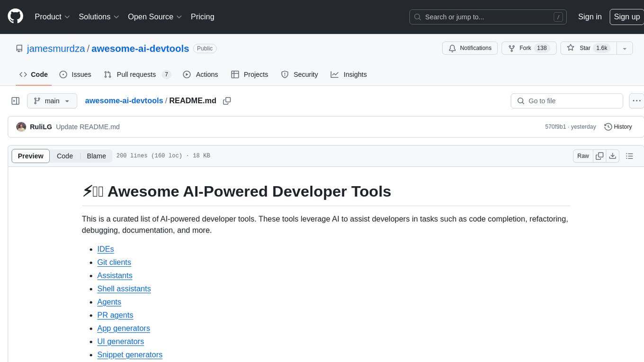Switch to the Security tab
Viewport: 644px width, 362px height.
(299, 74)
